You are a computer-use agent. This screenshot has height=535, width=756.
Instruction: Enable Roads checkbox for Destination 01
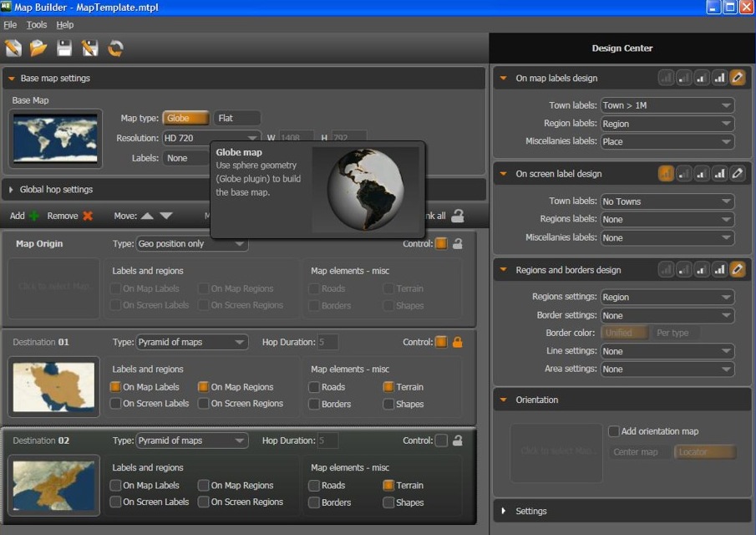pos(314,387)
